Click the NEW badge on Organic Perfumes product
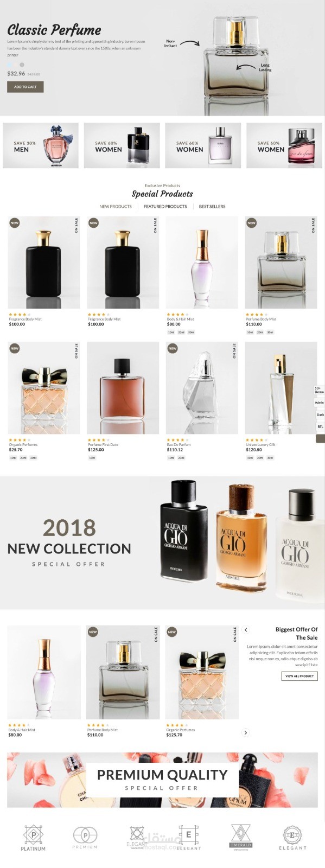The height and width of the screenshot is (868, 325). pos(14,348)
